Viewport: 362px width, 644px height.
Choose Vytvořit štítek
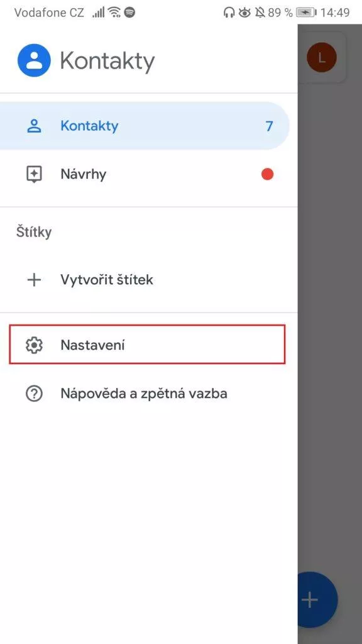[148, 280]
